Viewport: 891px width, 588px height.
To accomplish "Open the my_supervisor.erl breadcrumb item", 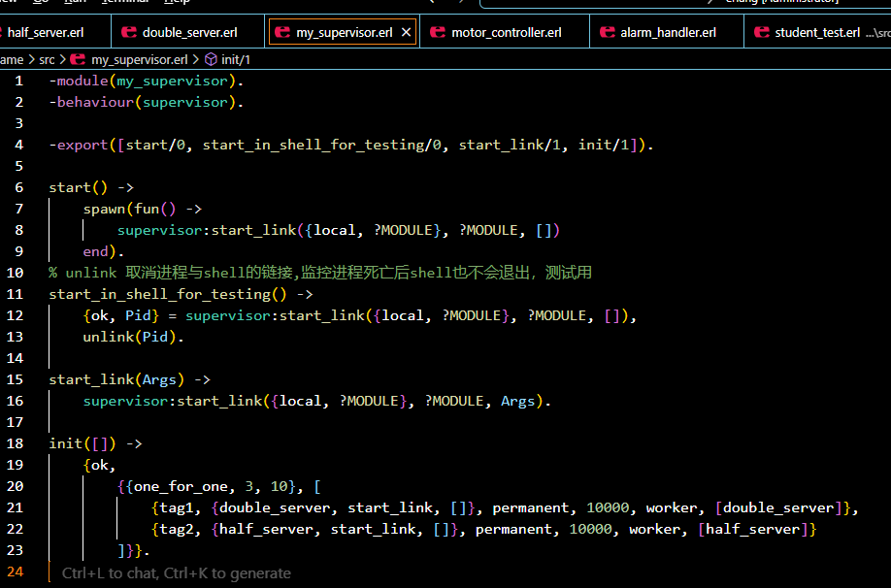I will click(139, 59).
